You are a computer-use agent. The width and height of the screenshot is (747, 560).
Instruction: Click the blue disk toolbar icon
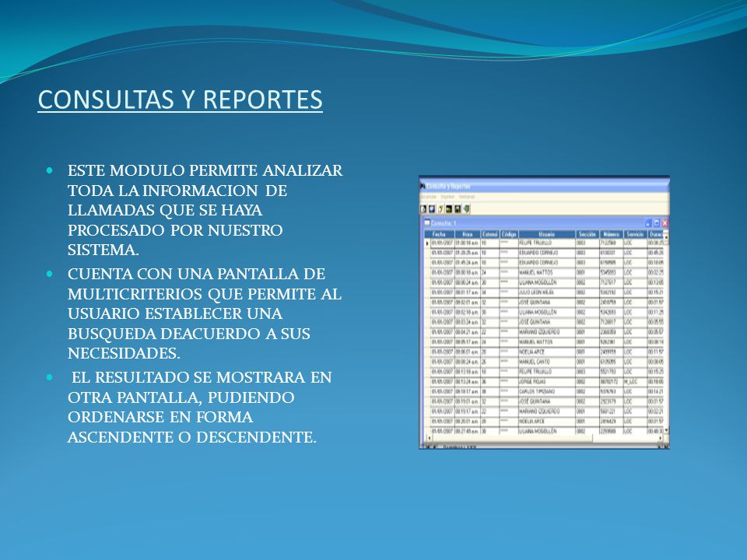click(432, 209)
